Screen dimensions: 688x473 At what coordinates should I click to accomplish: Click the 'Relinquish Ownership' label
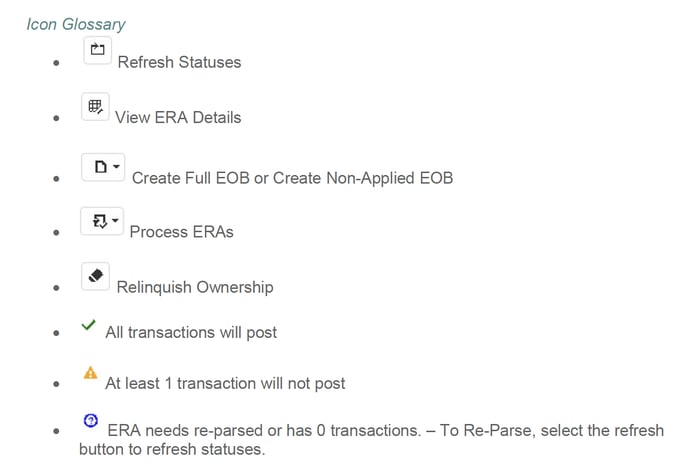[x=194, y=287]
